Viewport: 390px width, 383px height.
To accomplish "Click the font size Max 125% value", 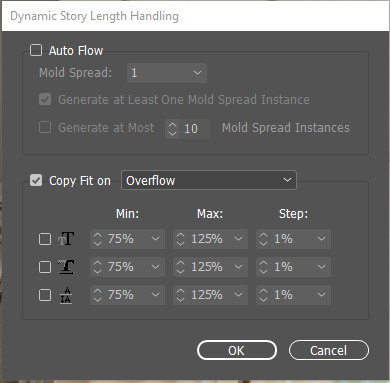I will coord(207,239).
